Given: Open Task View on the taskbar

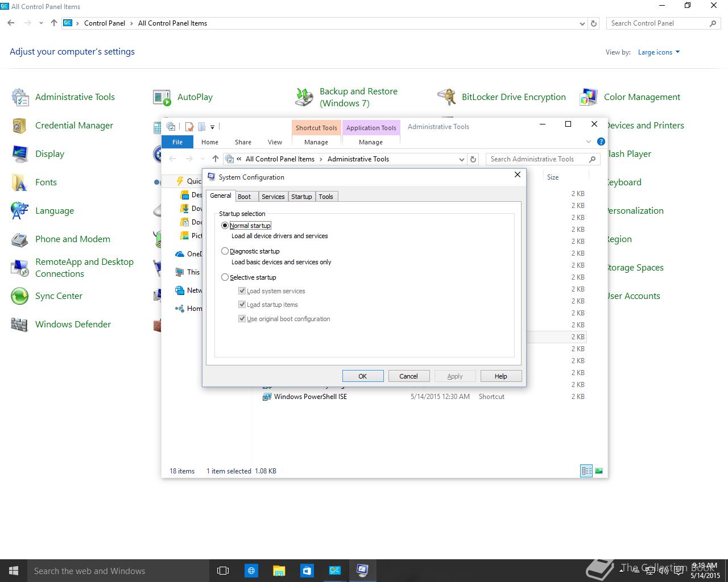Looking at the screenshot, I should point(223,571).
